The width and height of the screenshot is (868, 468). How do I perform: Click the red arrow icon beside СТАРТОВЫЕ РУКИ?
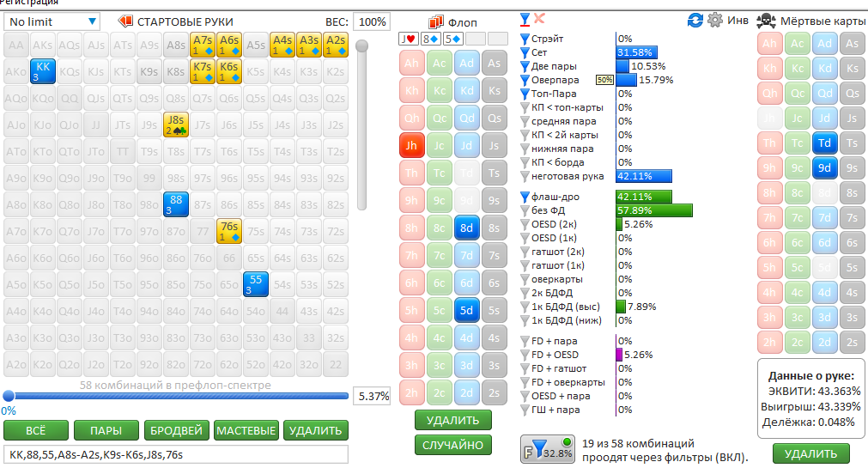(125, 21)
